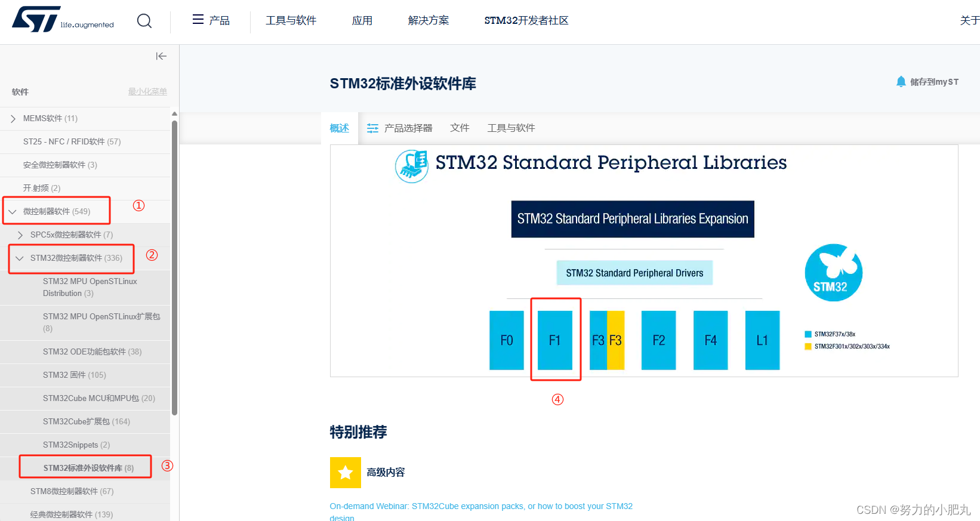Open the STM32开发者社区 menu
The height and width of the screenshot is (521, 980).
click(x=526, y=20)
